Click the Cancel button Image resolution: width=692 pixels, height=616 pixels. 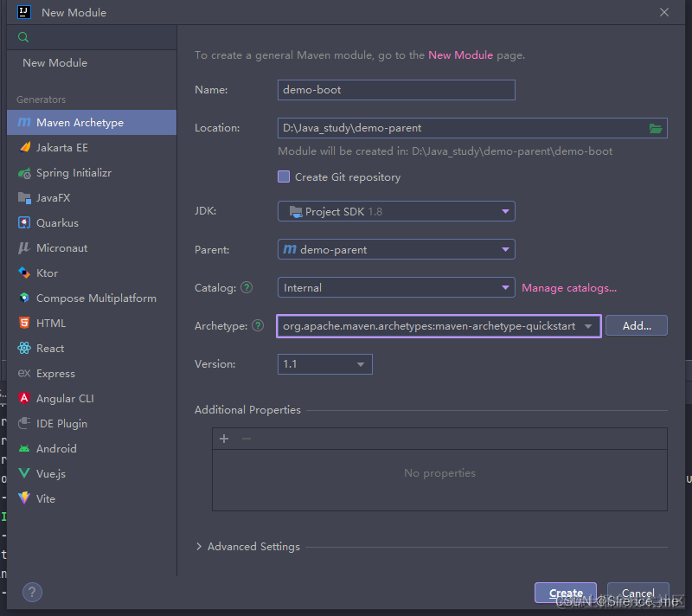(638, 593)
